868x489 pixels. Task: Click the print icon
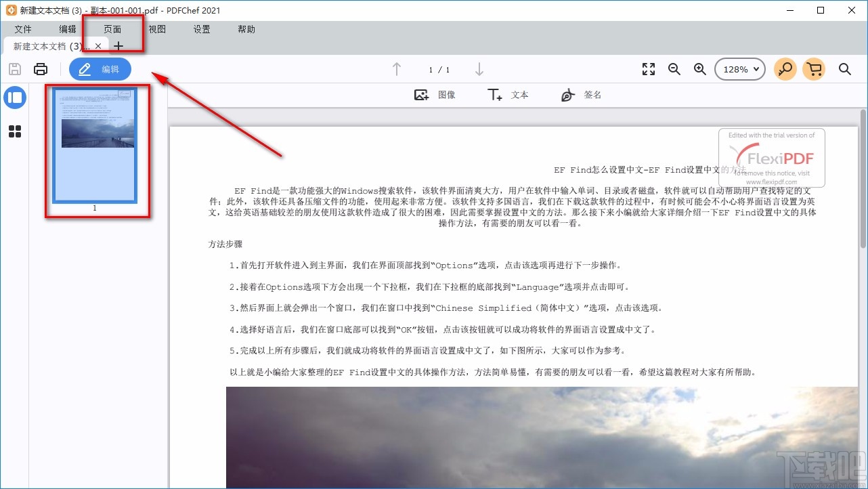(x=41, y=68)
